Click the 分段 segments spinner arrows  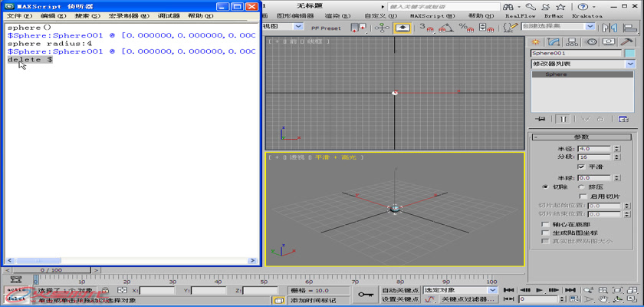(x=617, y=157)
